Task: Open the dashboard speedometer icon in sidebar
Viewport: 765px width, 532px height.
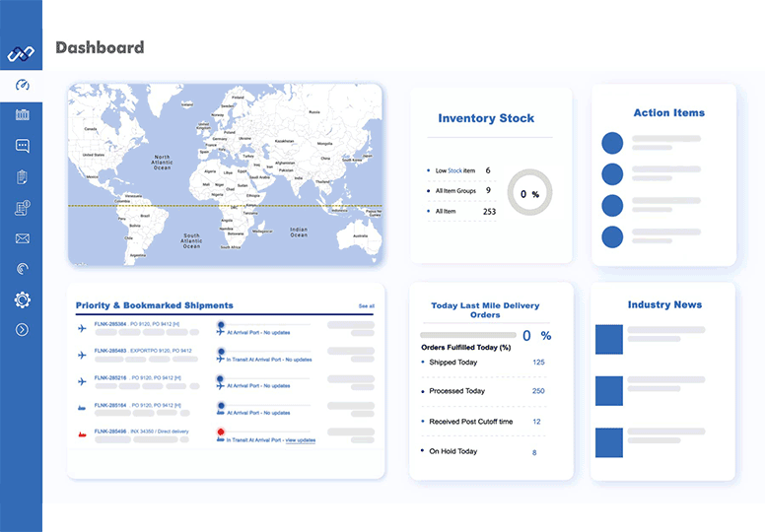Action: click(22, 85)
